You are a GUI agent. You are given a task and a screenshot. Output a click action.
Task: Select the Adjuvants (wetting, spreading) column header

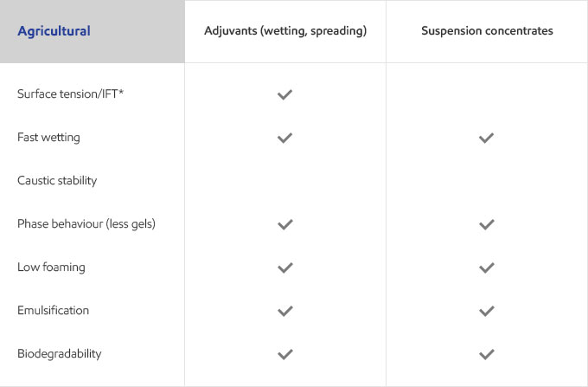285,31
